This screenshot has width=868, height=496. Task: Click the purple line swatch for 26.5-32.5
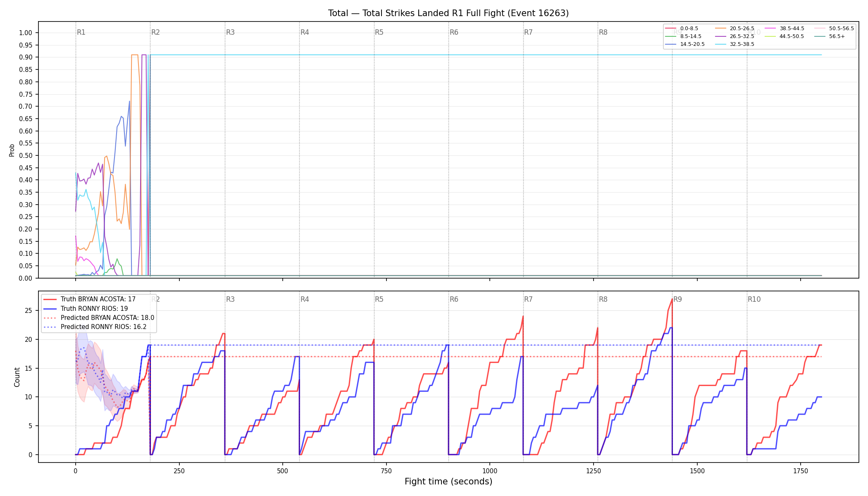point(721,36)
